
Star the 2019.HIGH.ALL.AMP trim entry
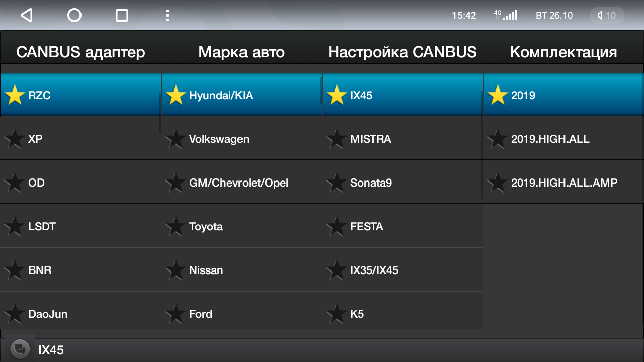tap(498, 183)
